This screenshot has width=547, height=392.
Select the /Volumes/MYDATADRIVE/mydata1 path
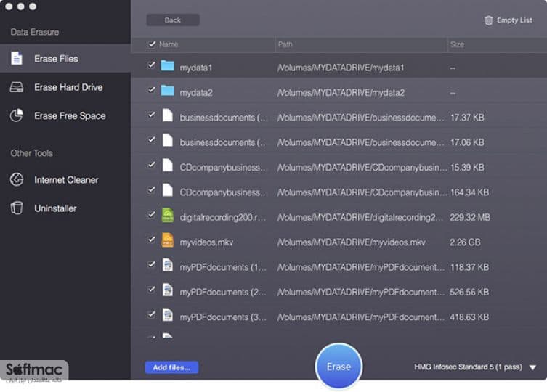[341, 68]
